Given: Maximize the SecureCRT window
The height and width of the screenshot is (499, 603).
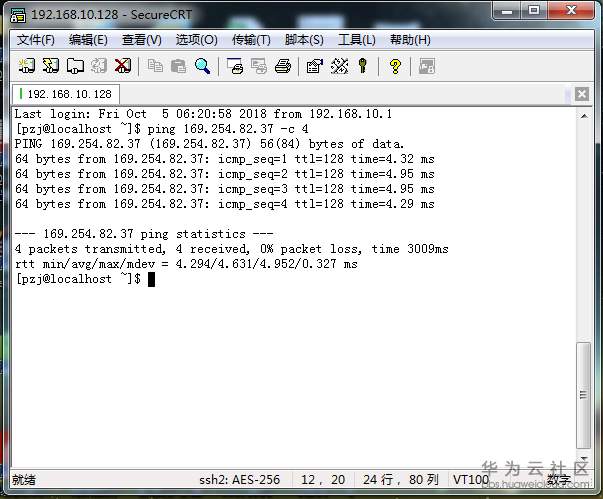Looking at the screenshot, I should (x=533, y=10).
